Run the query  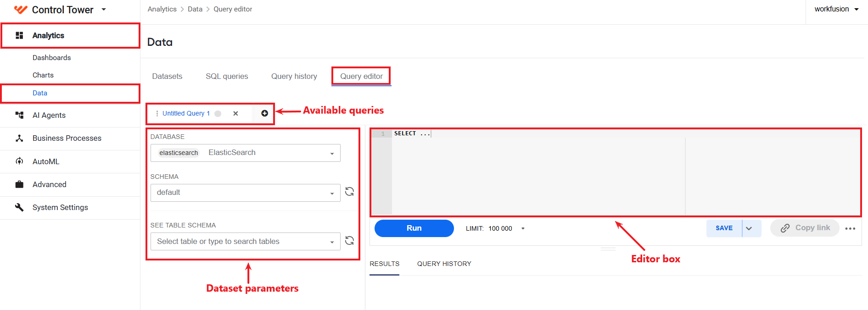414,228
